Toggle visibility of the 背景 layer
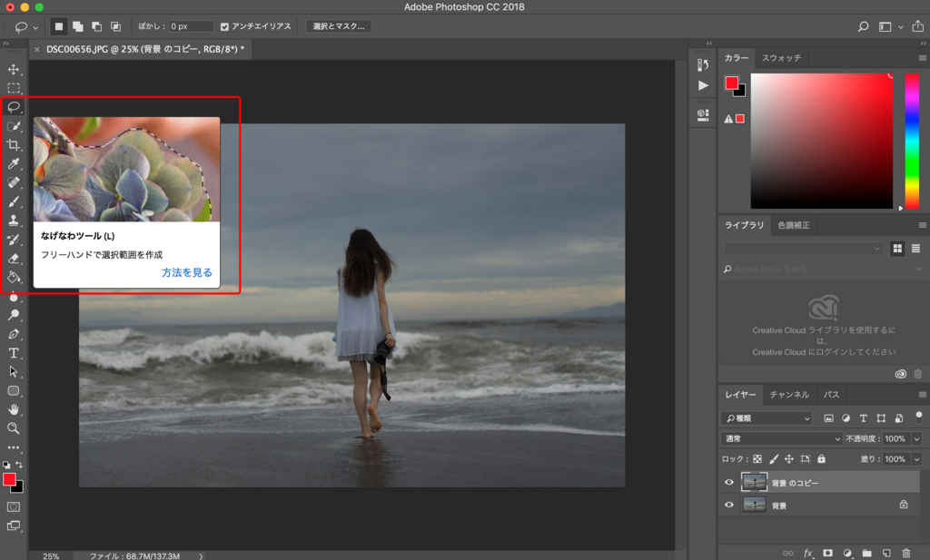The height and width of the screenshot is (560, 930). click(728, 505)
